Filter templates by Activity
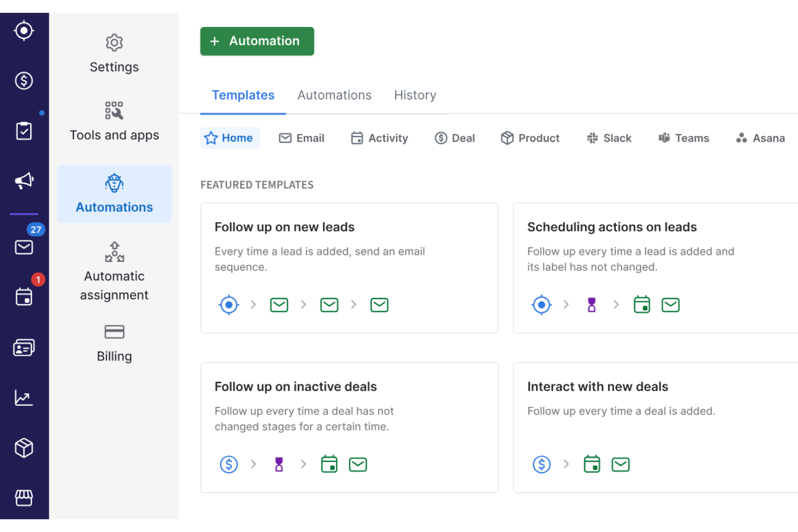798x532 pixels. [x=380, y=138]
